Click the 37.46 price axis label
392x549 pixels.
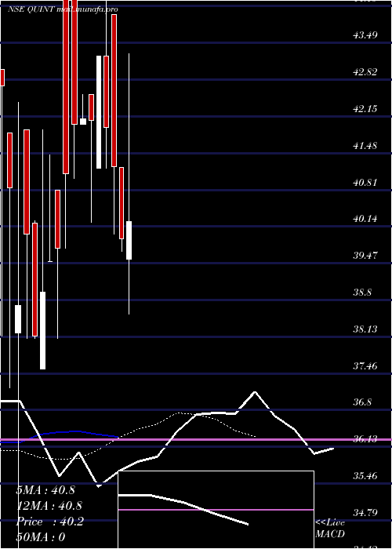click(x=365, y=366)
